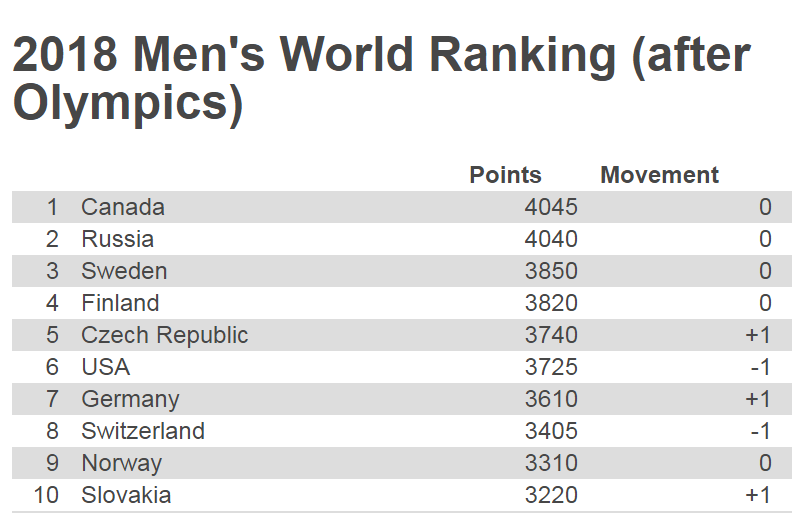800x513 pixels.
Task: Click Slovakia at rank 10
Action: 126,495
